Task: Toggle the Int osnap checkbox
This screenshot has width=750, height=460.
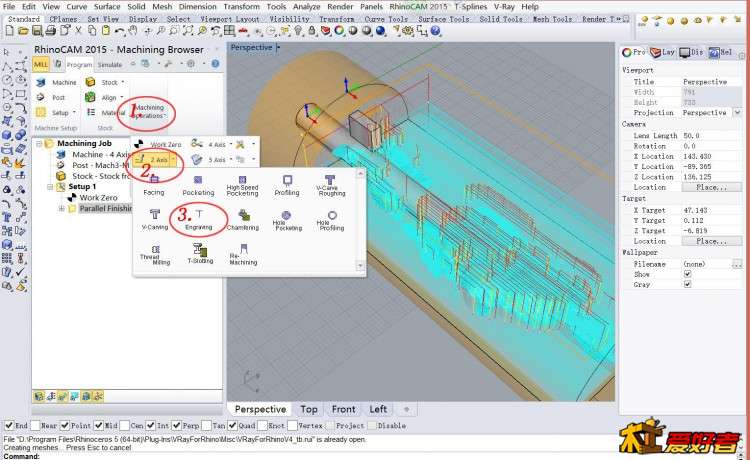Action: [x=151, y=425]
